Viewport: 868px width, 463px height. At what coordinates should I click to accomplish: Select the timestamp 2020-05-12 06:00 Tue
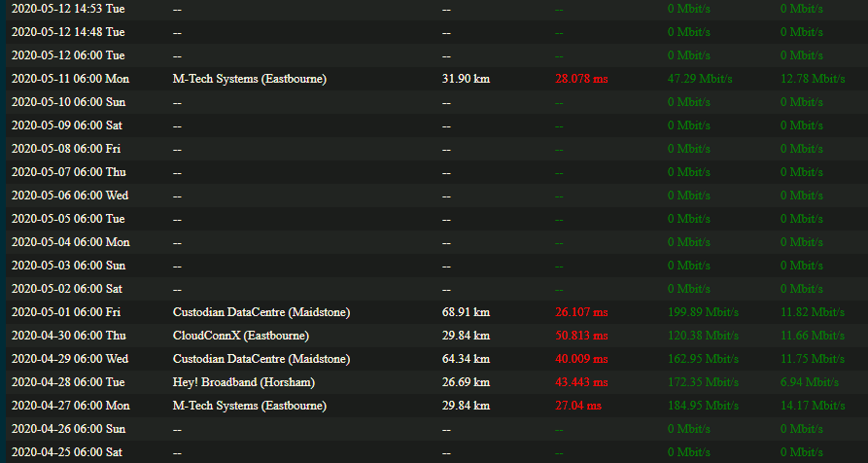68,55
